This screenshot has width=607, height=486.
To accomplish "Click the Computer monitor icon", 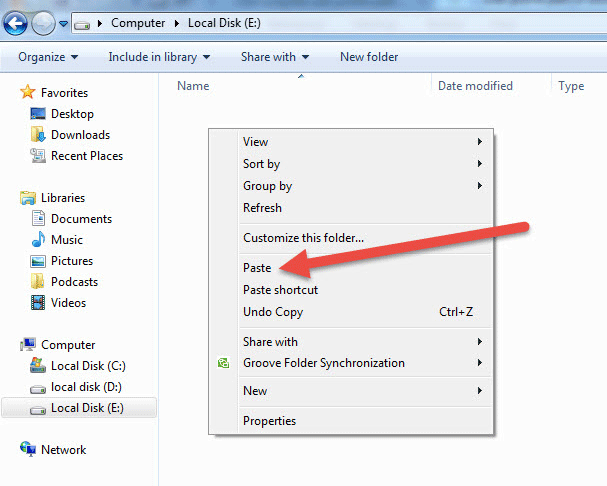I will (28, 344).
